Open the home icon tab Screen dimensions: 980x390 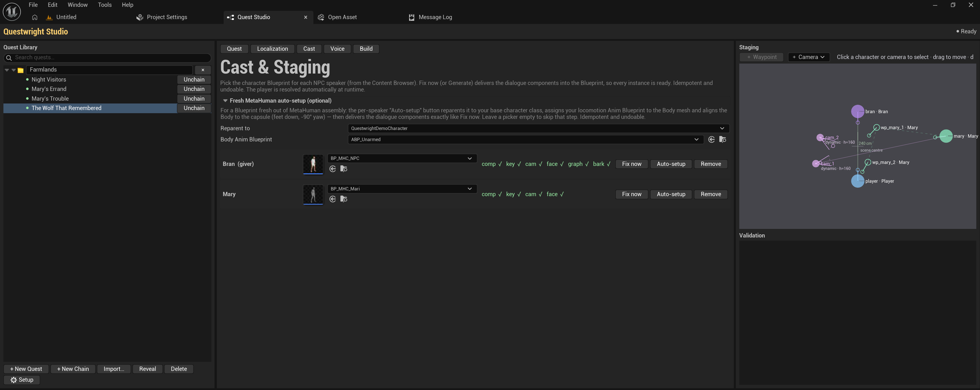(35, 17)
